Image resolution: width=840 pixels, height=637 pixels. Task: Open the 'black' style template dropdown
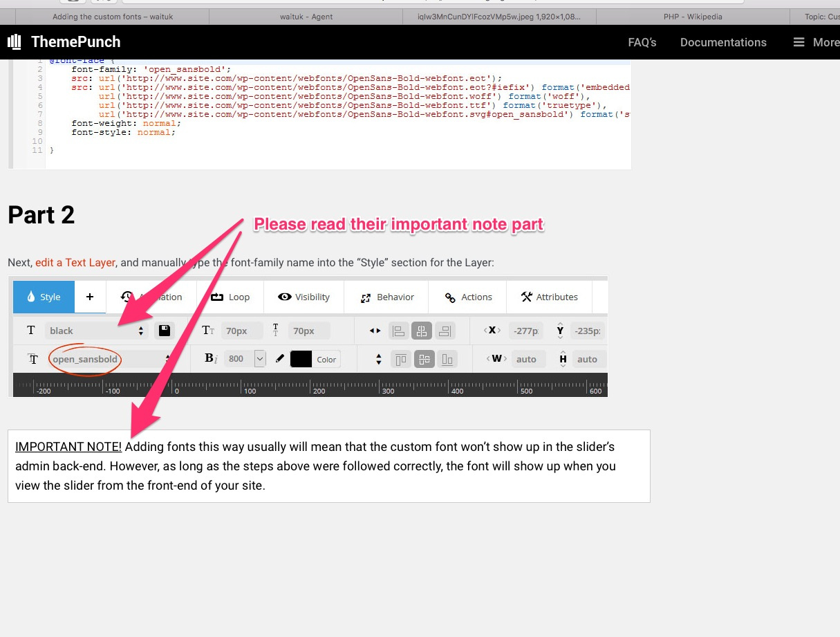click(96, 331)
